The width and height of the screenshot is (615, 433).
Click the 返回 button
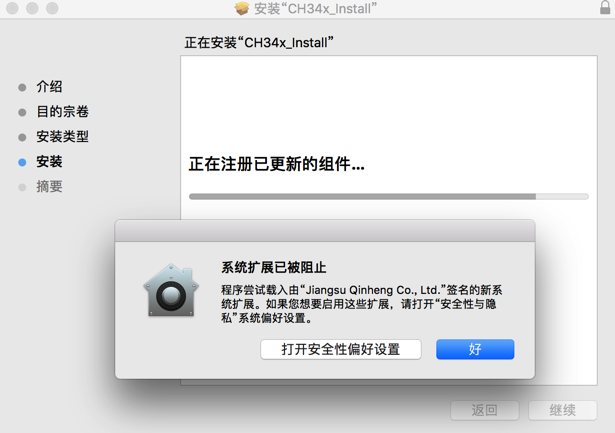pyautogui.click(x=485, y=410)
